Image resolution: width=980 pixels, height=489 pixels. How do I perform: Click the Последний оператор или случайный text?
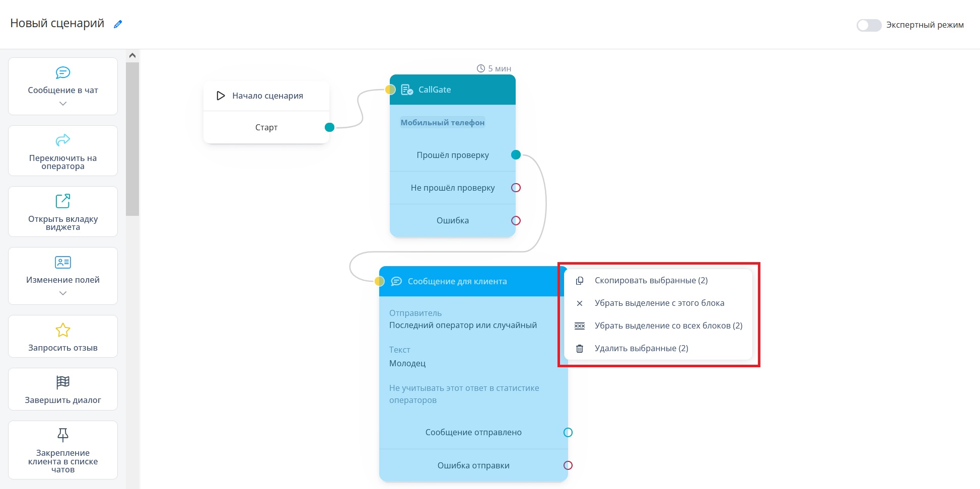point(463,325)
